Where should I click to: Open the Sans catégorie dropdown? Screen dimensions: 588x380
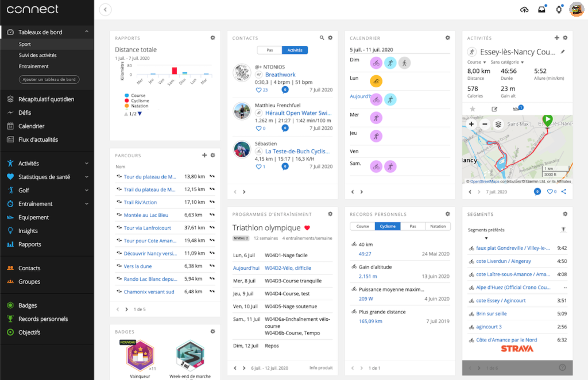[x=506, y=62]
